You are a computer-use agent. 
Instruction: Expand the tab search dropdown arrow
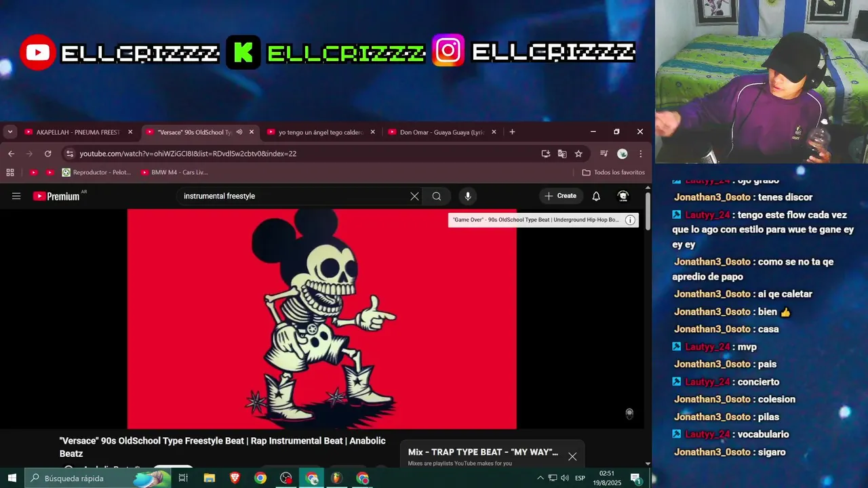point(10,132)
